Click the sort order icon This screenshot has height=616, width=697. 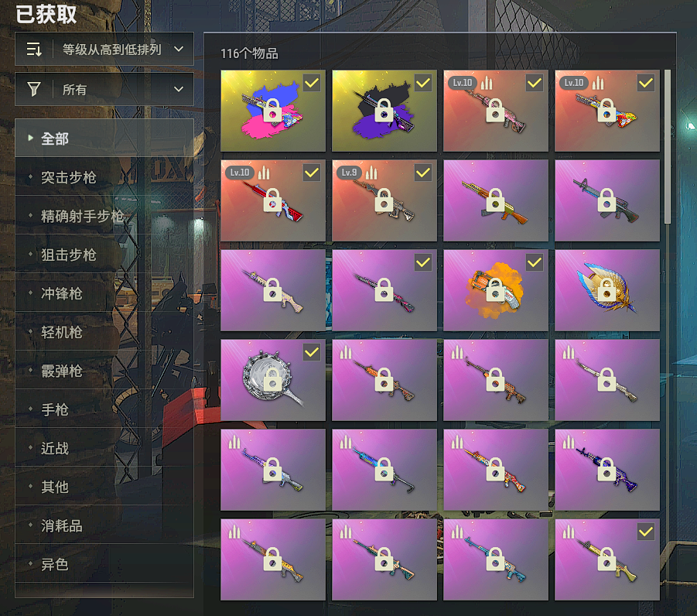(x=34, y=50)
